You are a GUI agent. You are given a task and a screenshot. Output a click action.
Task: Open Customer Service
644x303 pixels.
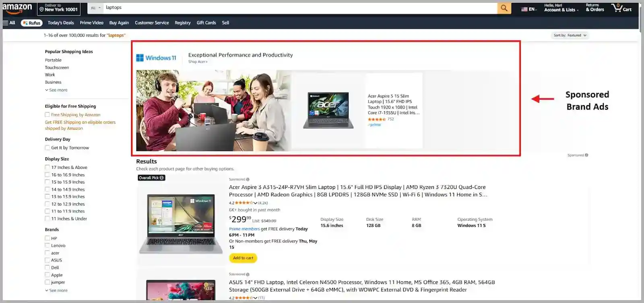point(152,23)
